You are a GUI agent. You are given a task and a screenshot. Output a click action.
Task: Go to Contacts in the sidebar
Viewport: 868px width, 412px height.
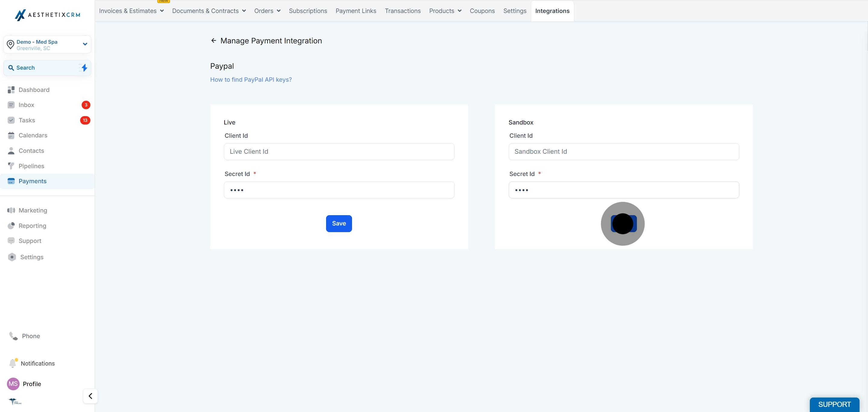pos(31,151)
